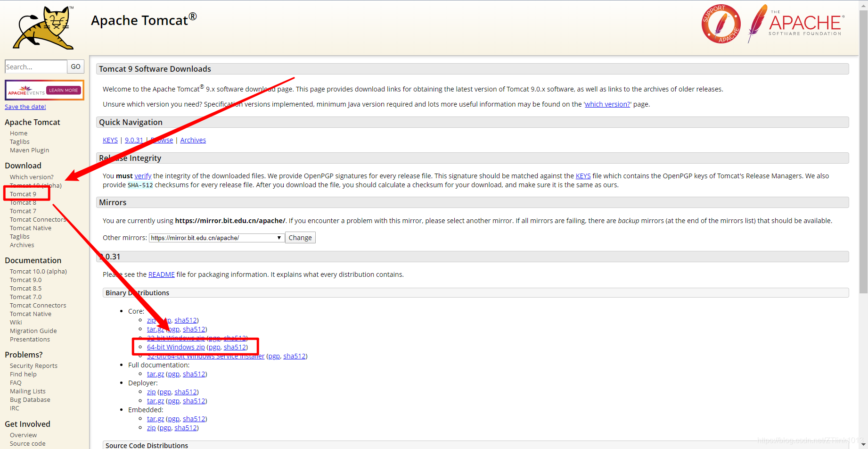Click the Find help link
The image size is (868, 449).
23,374
